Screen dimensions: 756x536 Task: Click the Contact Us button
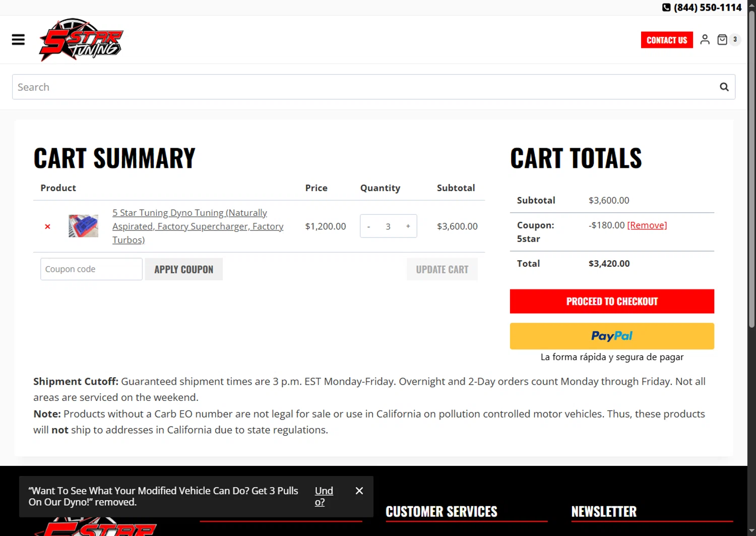667,40
